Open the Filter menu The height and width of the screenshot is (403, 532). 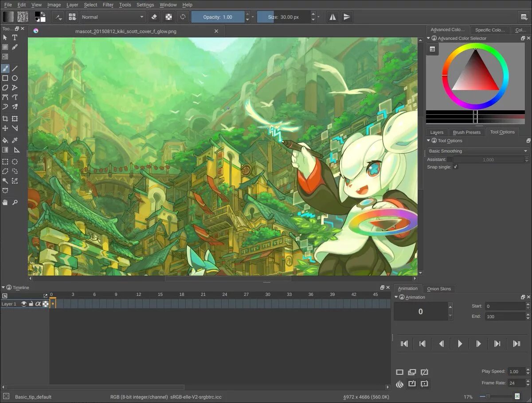pyautogui.click(x=108, y=5)
